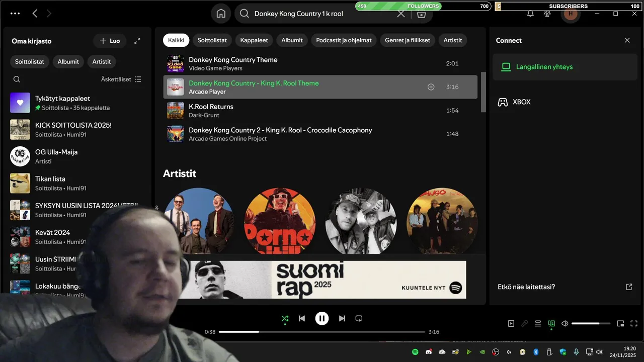Open Spotify from the taskbar tray
This screenshot has width=644, height=362.
(415, 352)
